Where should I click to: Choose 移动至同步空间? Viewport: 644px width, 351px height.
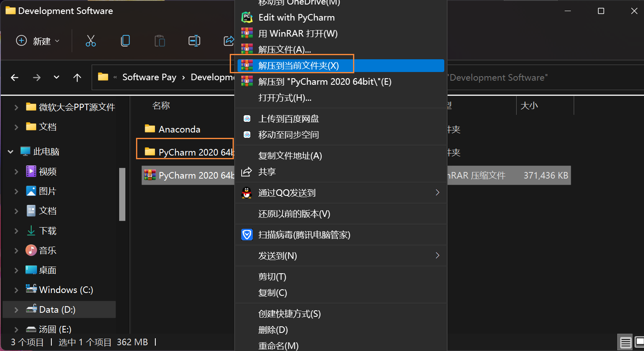tap(341, 135)
